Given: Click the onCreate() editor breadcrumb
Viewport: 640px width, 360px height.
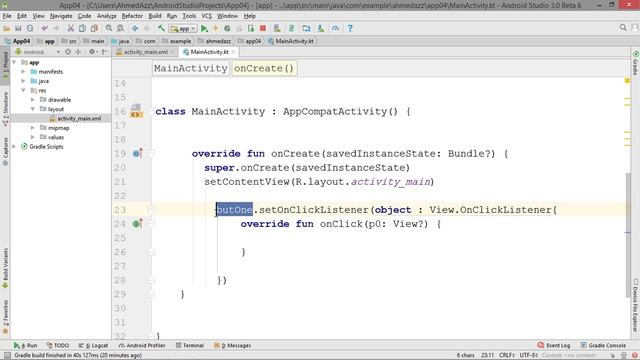Looking at the screenshot, I should click(x=264, y=68).
